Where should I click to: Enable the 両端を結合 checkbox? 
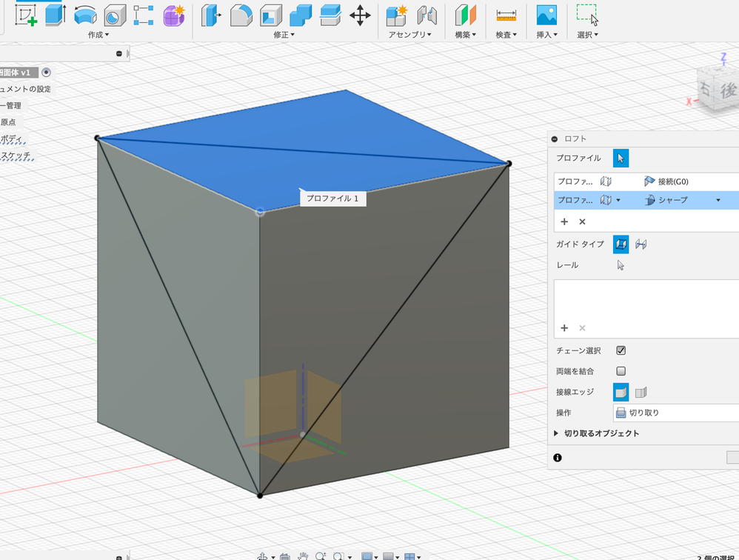[621, 371]
